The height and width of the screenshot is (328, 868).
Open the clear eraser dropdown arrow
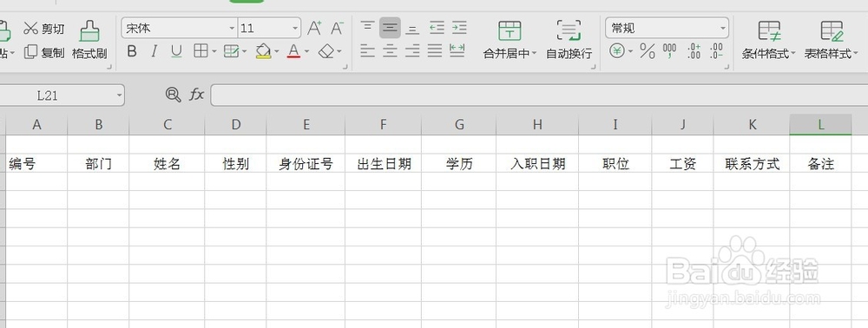click(339, 52)
